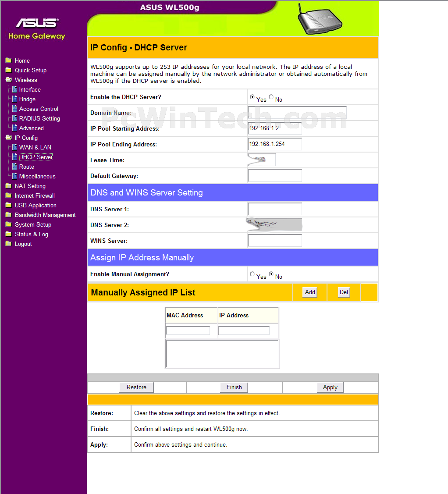Open the IP Config menu section
The width and height of the screenshot is (448, 494).
[26, 138]
